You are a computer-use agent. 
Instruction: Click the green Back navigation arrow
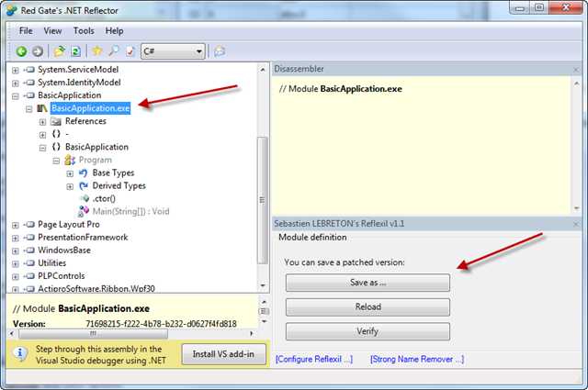pyautogui.click(x=21, y=51)
